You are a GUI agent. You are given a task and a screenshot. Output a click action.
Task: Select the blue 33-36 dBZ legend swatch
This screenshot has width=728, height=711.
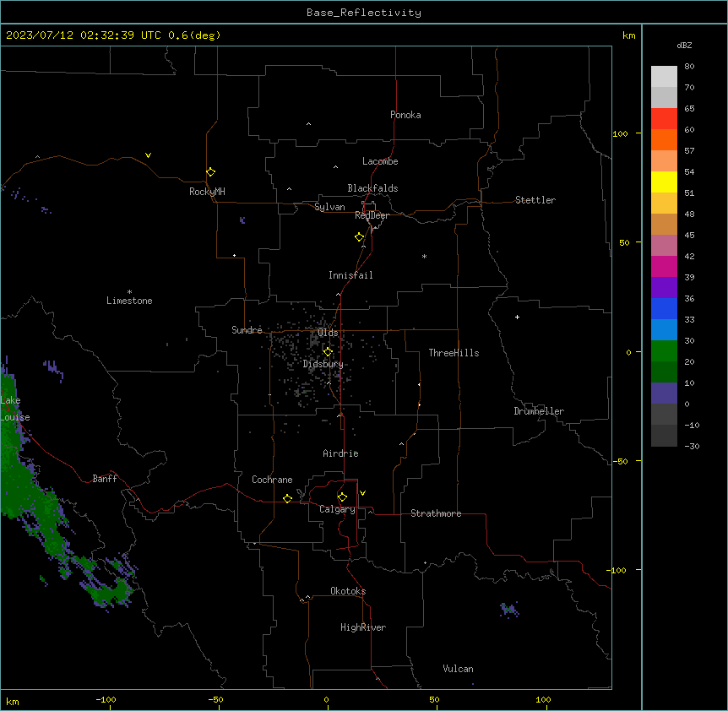(x=664, y=308)
